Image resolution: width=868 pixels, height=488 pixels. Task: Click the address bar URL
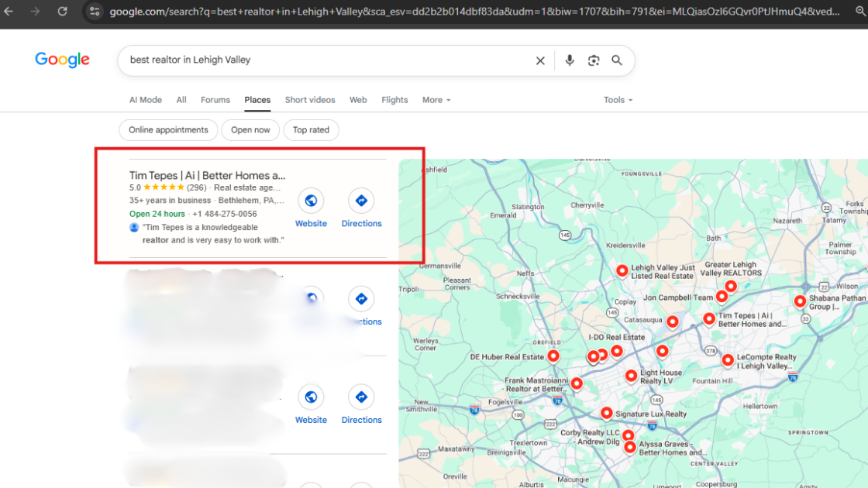coord(474,11)
